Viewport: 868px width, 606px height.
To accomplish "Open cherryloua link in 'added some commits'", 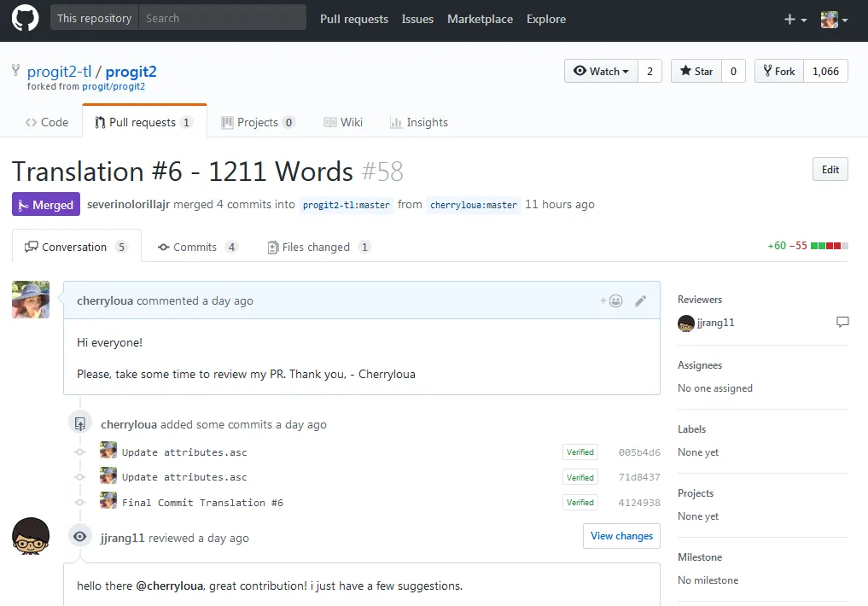I will coord(129,424).
